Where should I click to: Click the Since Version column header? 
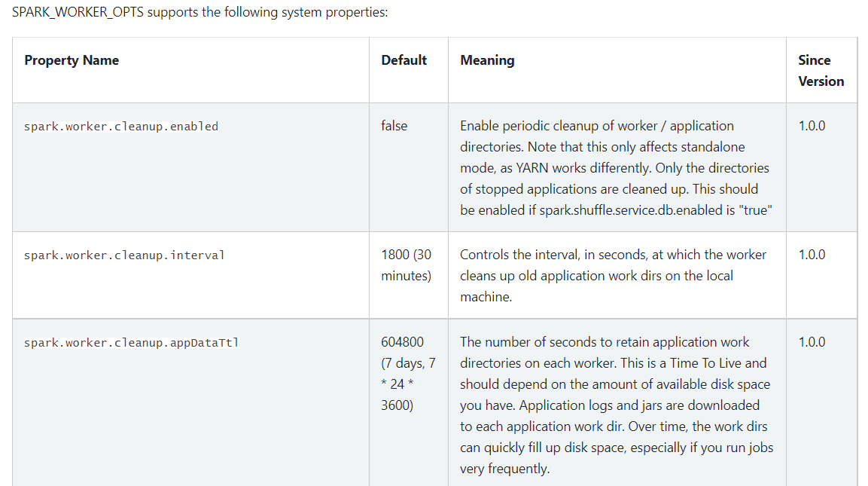click(x=821, y=70)
